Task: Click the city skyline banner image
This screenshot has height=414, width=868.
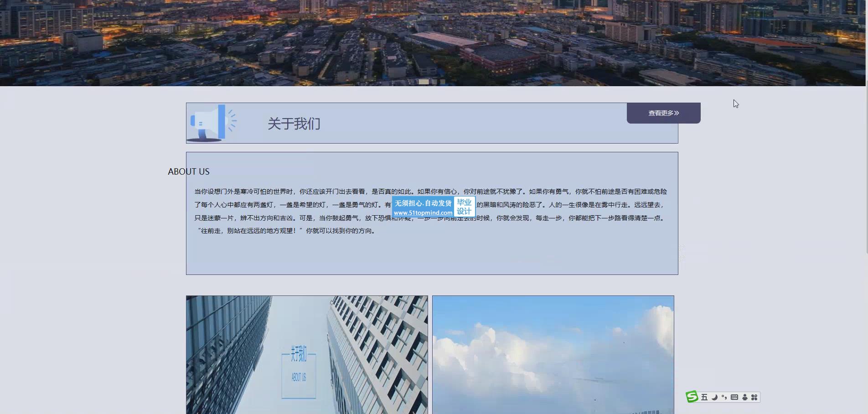Action: tap(433, 41)
